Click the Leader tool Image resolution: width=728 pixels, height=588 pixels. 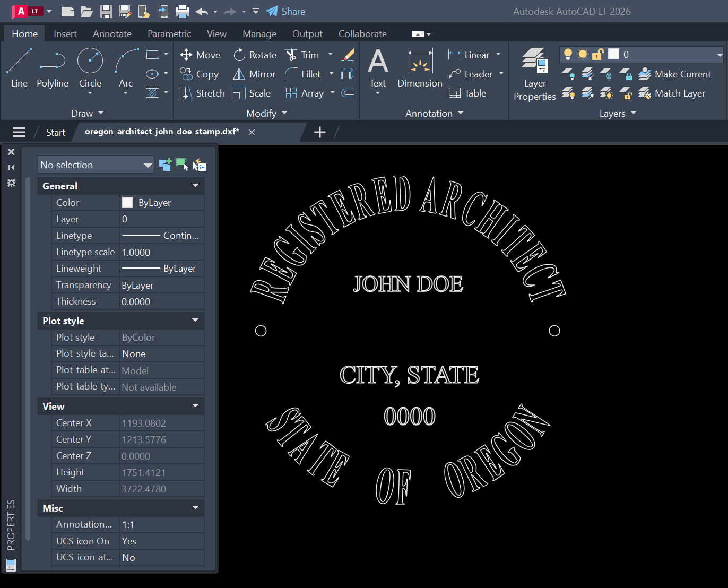point(470,74)
